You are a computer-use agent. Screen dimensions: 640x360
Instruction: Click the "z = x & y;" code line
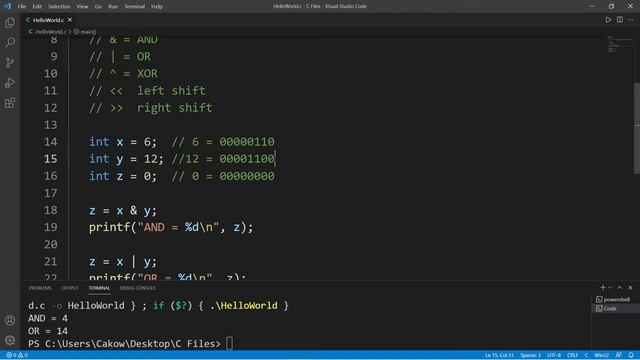(x=122, y=210)
